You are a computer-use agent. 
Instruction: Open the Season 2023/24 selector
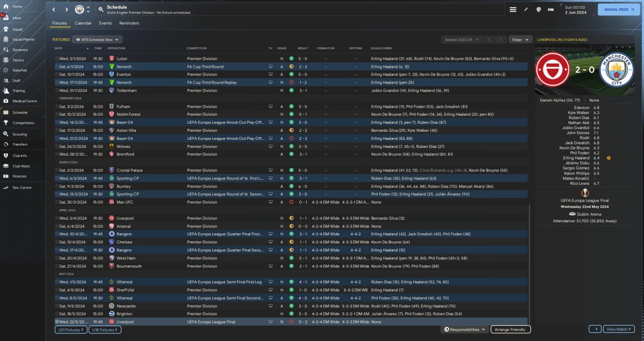[463, 39]
